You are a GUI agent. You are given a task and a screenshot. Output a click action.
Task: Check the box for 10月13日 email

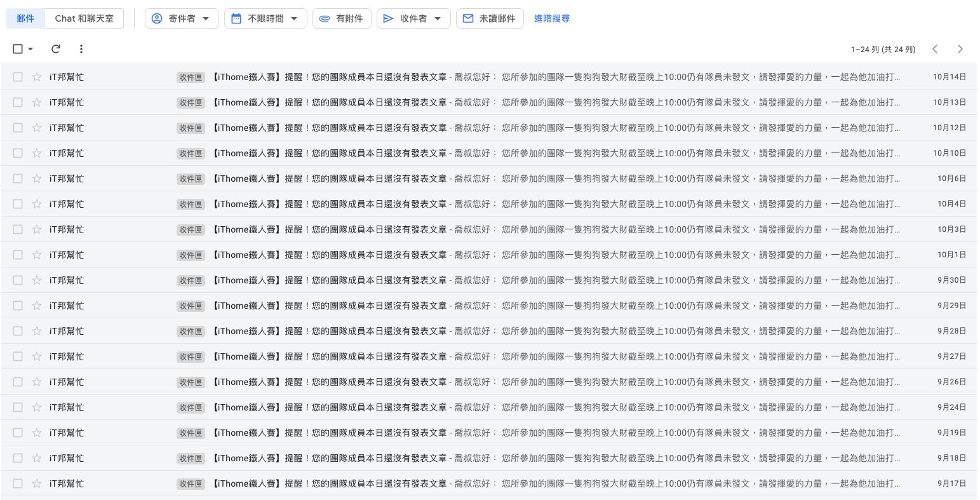[x=18, y=102]
